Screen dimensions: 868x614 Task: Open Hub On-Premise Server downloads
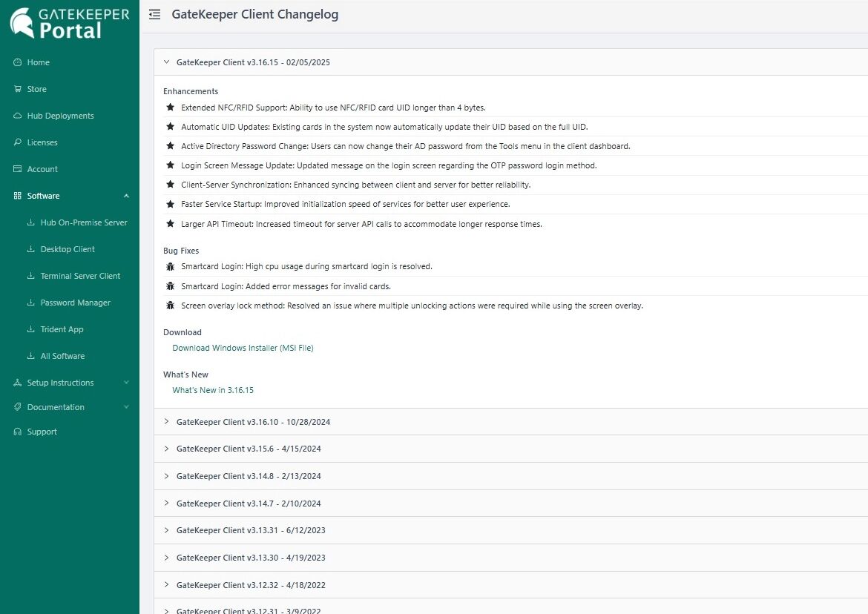pyautogui.click(x=84, y=222)
